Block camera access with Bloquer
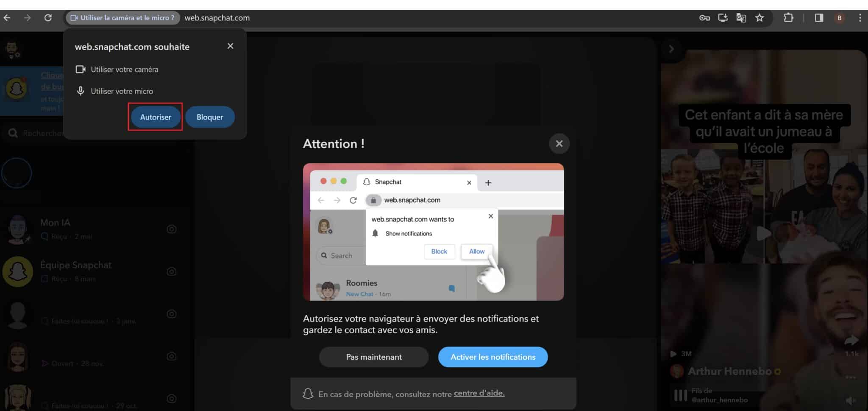Image resolution: width=868 pixels, height=411 pixels. (x=210, y=117)
